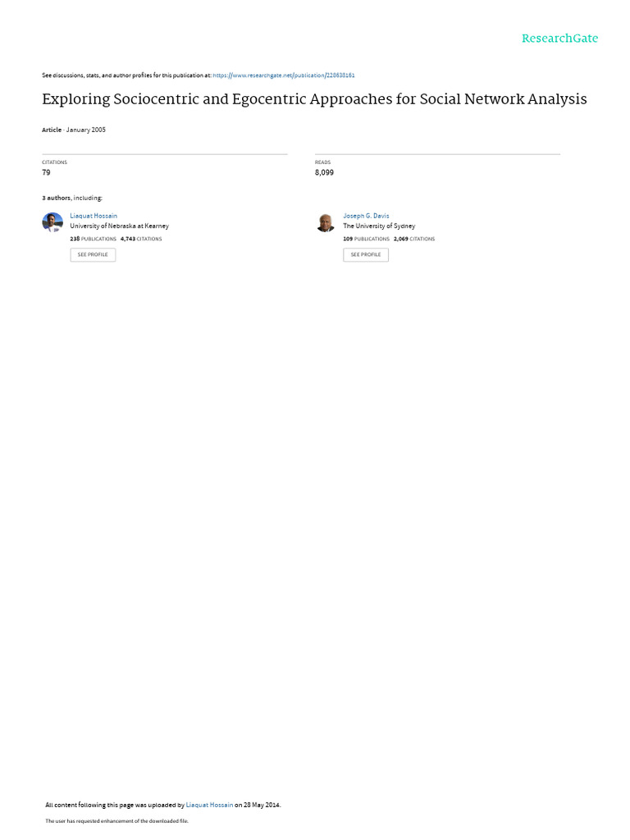
Task: Click the 109 Publications stat
Action: 367,239
